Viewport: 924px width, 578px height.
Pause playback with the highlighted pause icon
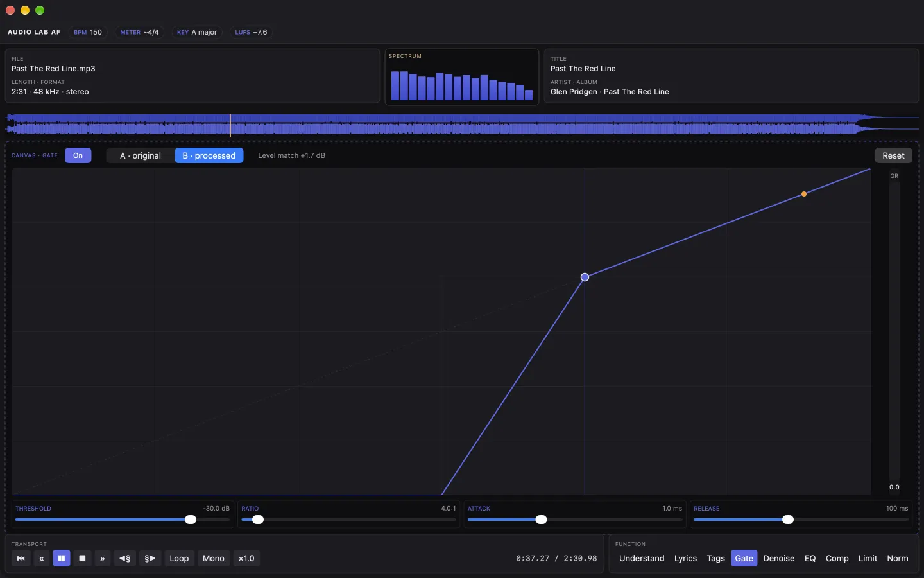(62, 558)
